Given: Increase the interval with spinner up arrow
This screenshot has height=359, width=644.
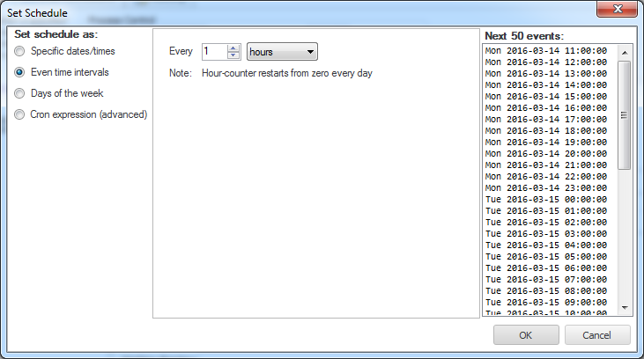Looking at the screenshot, I should click(233, 48).
